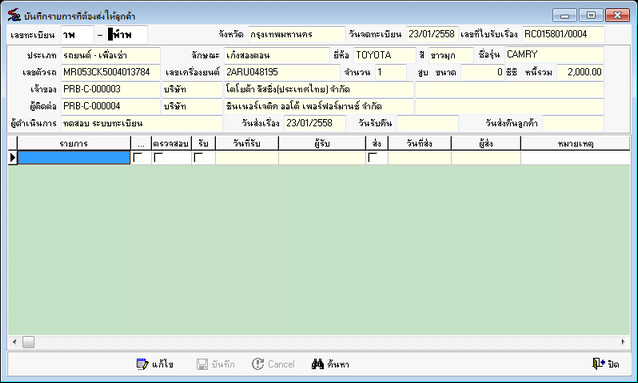Click the empty วันส่งคืนลูกค้า date field
This screenshot has height=383, width=638.
click(573, 123)
